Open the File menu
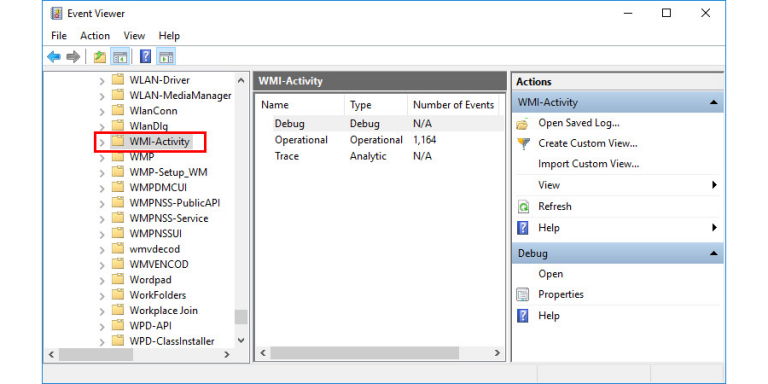The image size is (768, 384). click(x=59, y=36)
